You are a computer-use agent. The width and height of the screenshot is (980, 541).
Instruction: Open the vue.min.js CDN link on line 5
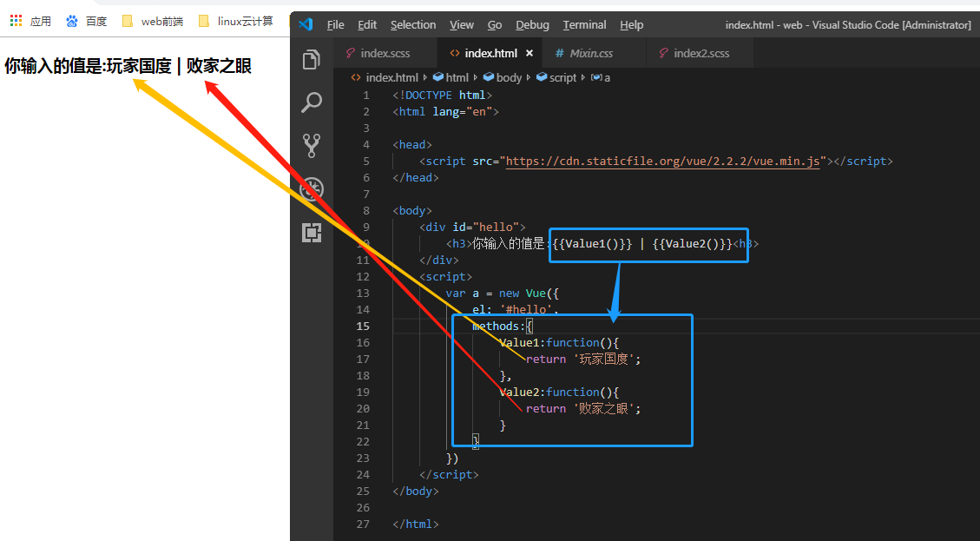[662, 162]
